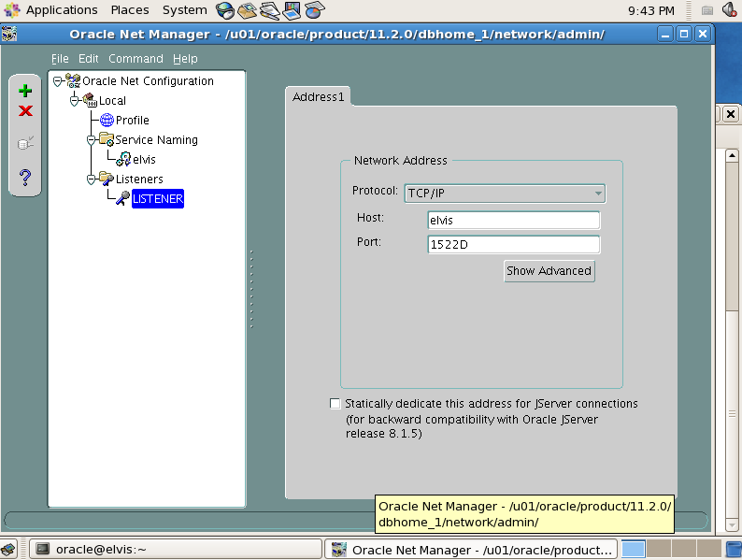
Task: Click the green plus create icon
Action: 25,91
